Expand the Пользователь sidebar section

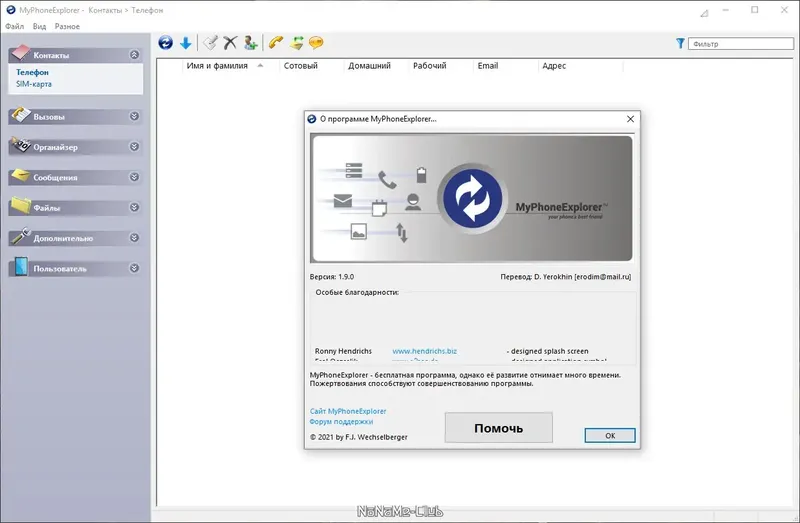click(134, 268)
